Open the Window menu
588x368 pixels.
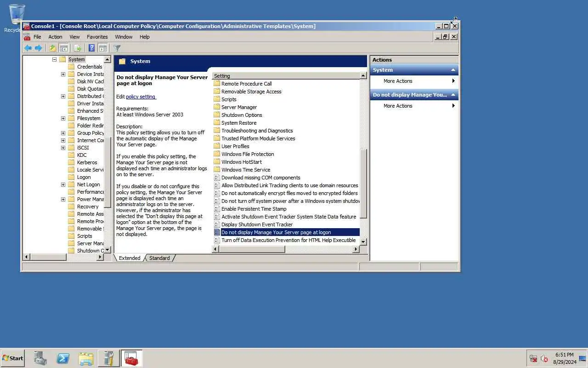click(124, 37)
